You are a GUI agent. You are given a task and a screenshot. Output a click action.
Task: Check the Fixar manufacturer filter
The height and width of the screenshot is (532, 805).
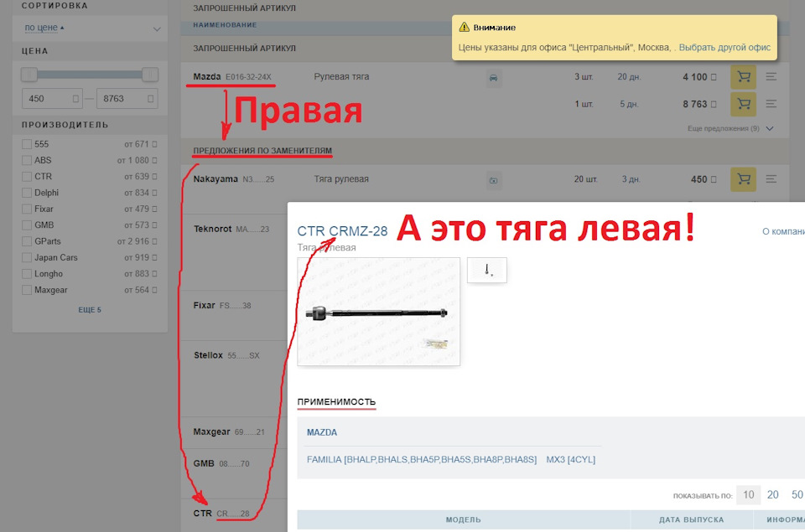27,209
